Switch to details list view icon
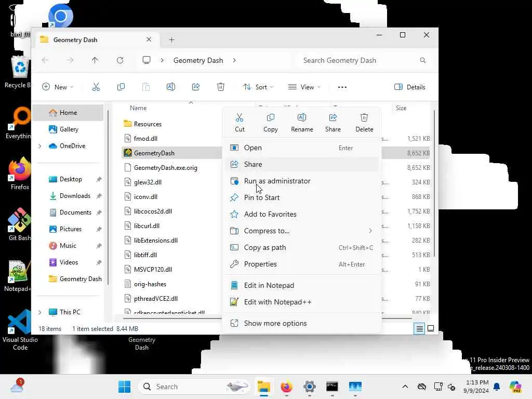The width and height of the screenshot is (532, 399). pyautogui.click(x=419, y=328)
